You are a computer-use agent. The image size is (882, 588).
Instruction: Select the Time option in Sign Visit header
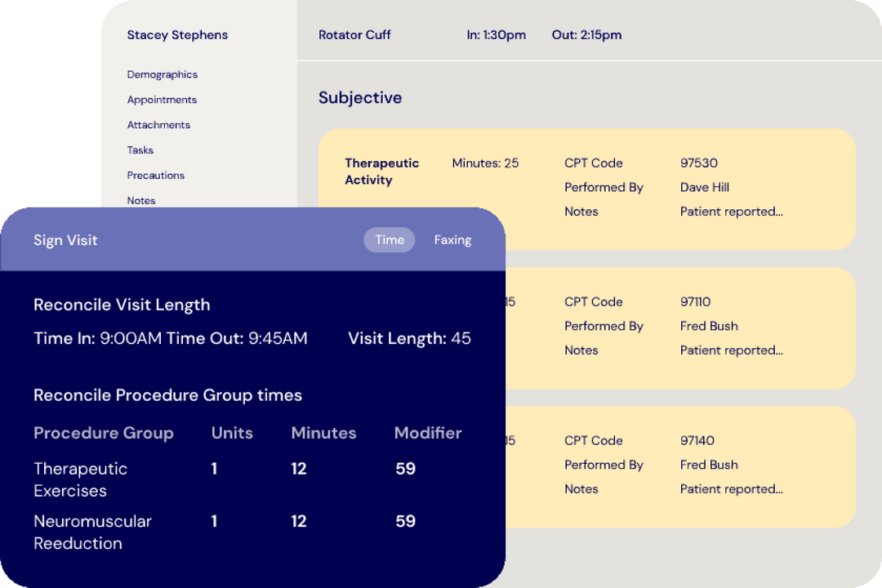389,239
